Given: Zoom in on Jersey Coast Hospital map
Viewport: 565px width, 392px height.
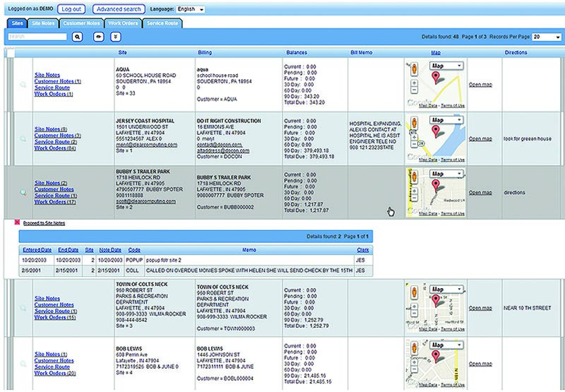Looking at the screenshot, I should tap(414, 138).
